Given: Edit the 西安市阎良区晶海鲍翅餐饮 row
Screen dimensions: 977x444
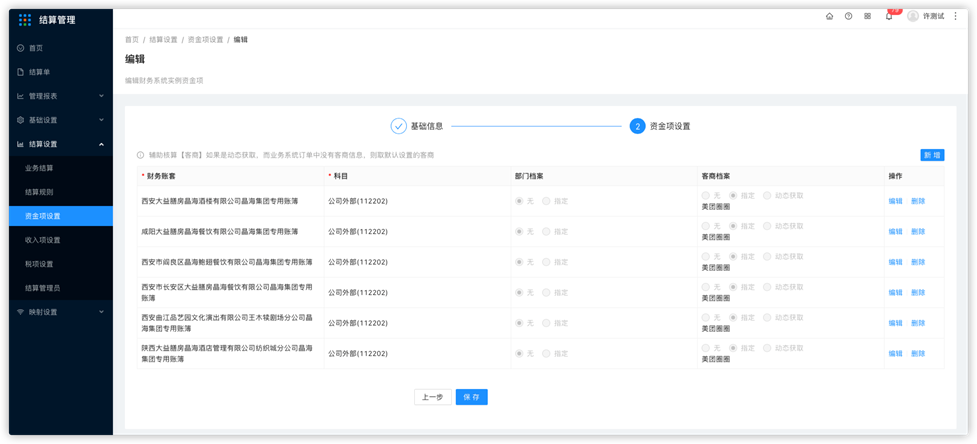Looking at the screenshot, I should (x=895, y=262).
